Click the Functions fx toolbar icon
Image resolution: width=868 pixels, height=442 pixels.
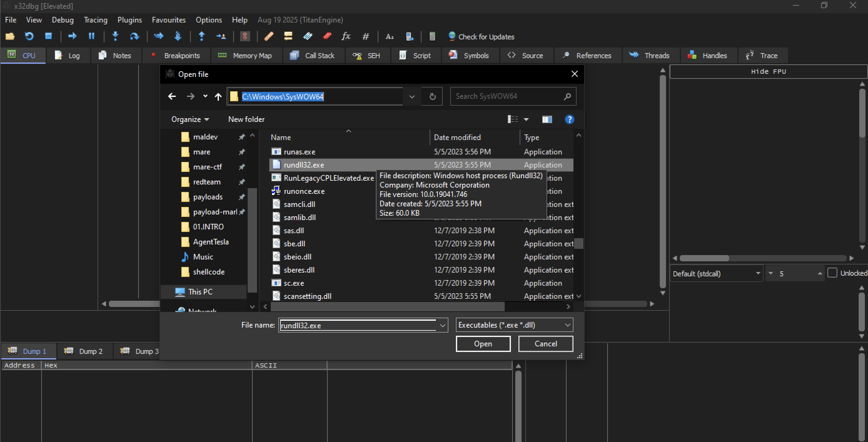[346, 36]
